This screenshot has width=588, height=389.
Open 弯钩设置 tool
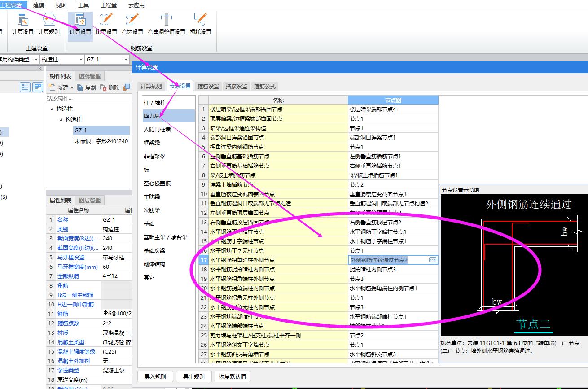[x=132, y=24]
